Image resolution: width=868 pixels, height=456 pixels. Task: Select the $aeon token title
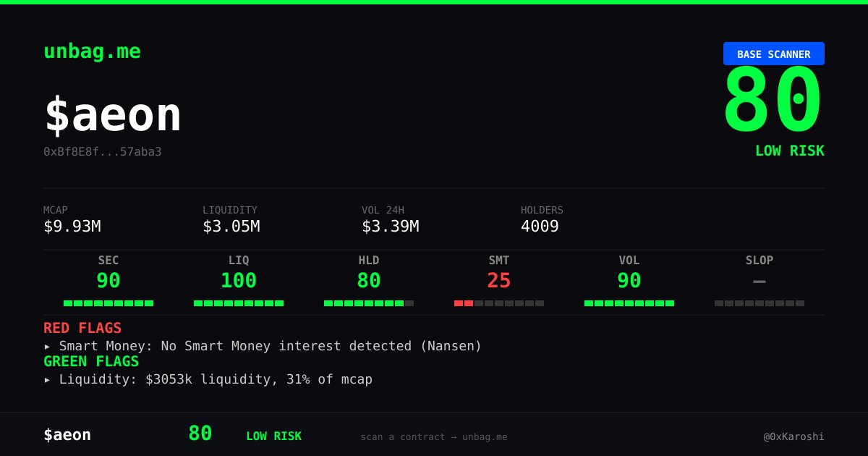113,114
